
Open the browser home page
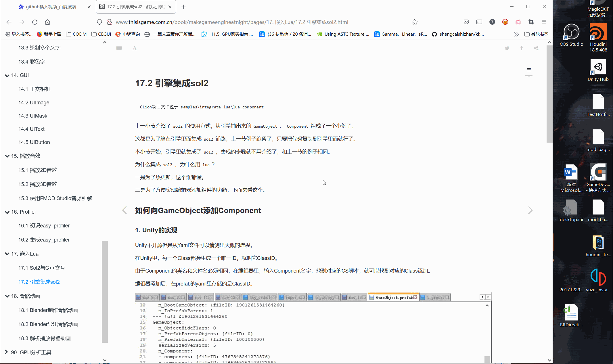pyautogui.click(x=48, y=22)
